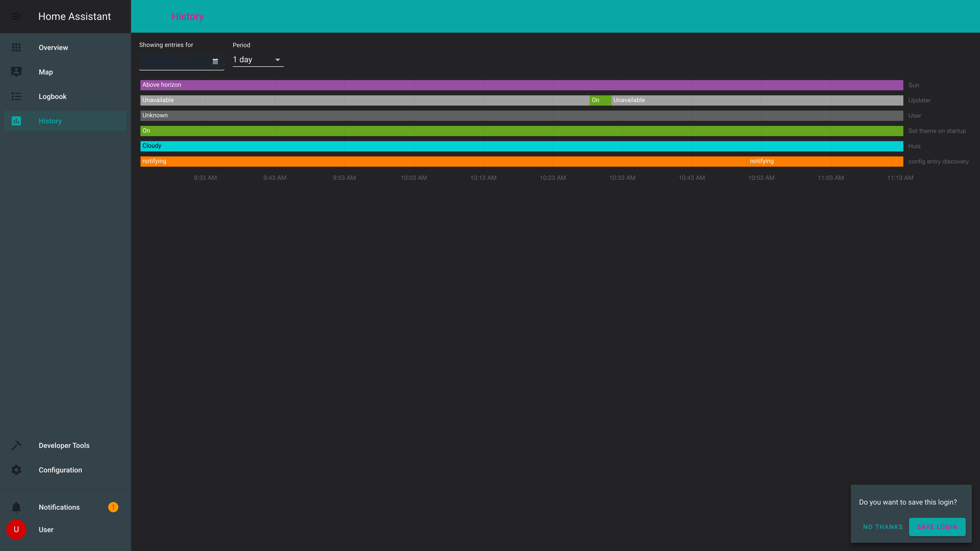
Task: Click the red user avatar
Action: [16, 529]
